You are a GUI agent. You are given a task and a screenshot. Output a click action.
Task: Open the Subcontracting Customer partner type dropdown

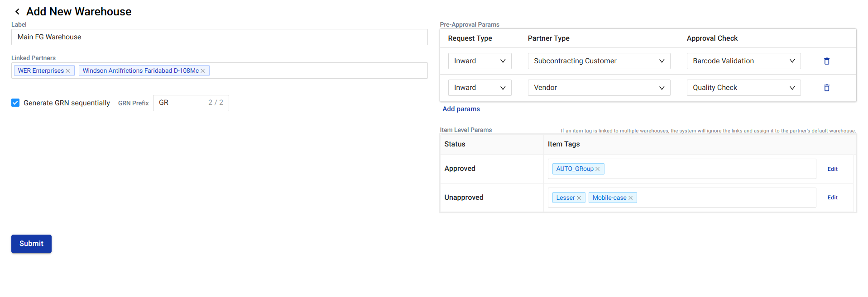coord(599,61)
